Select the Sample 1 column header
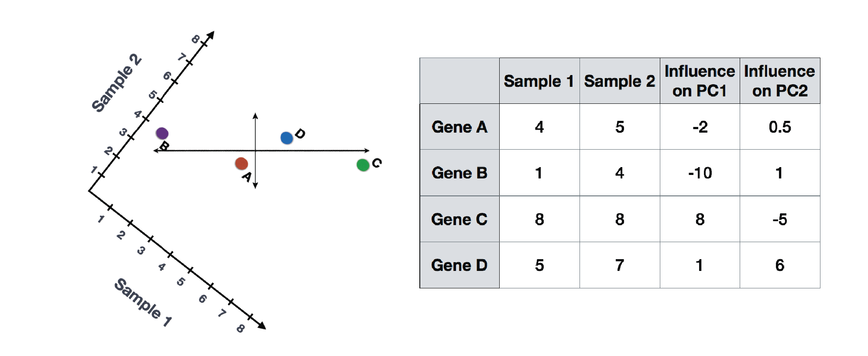Image resolution: width=868 pixels, height=356 pixels. 539,81
